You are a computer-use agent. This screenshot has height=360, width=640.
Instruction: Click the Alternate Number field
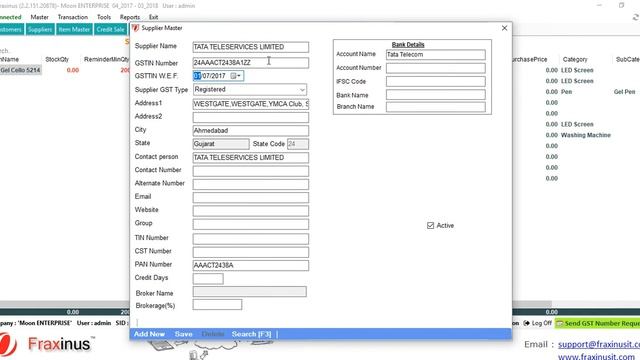point(251,184)
